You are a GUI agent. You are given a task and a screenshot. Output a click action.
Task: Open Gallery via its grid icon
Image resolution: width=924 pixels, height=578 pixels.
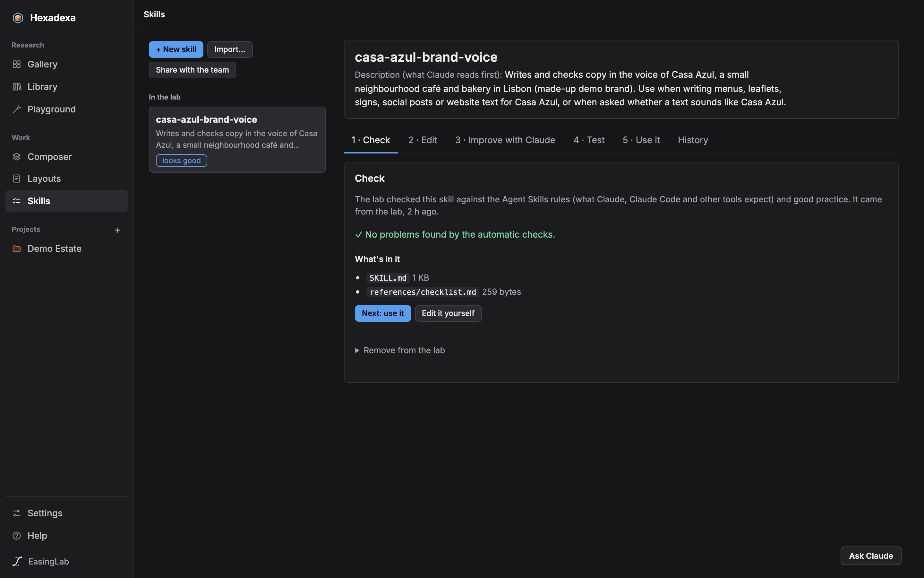(16, 64)
